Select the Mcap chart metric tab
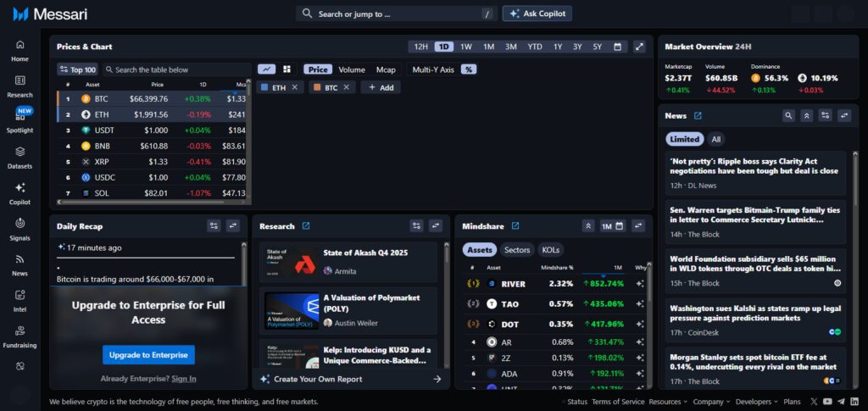Image resolution: width=868 pixels, height=411 pixels. [386, 69]
